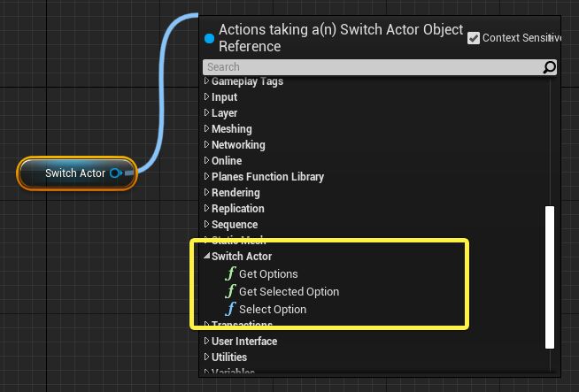
Task: Toggle the Context Sensitive checkbox
Action: click(474, 38)
